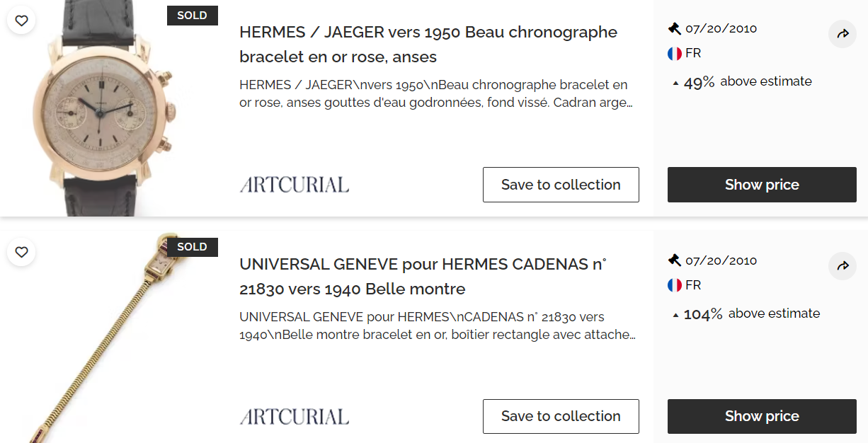Click the auction gavel icon on first listing
The height and width of the screenshot is (443, 868).
(674, 29)
